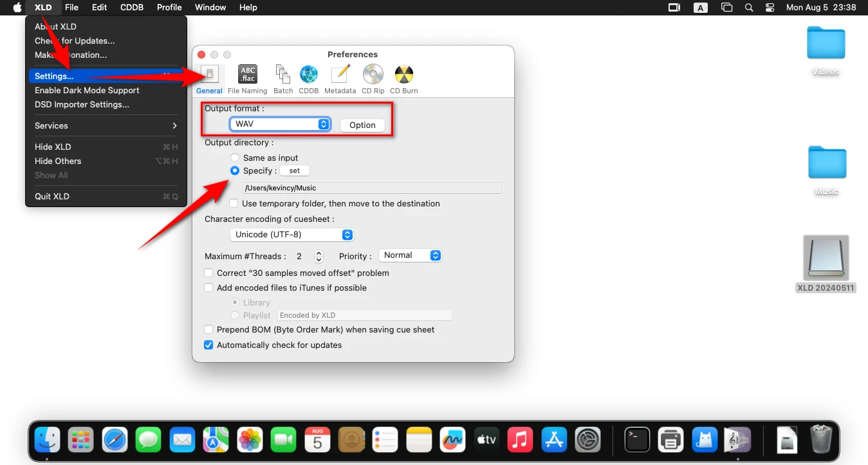This screenshot has height=465, width=868.
Task: Open DSD Importer Settings... from the XLD menu
Action: 106,104
